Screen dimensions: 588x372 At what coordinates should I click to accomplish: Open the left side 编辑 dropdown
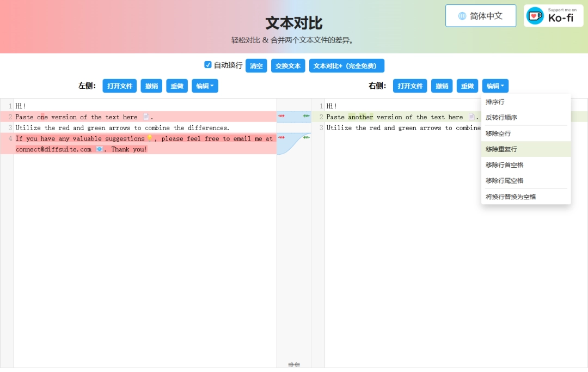click(x=205, y=86)
